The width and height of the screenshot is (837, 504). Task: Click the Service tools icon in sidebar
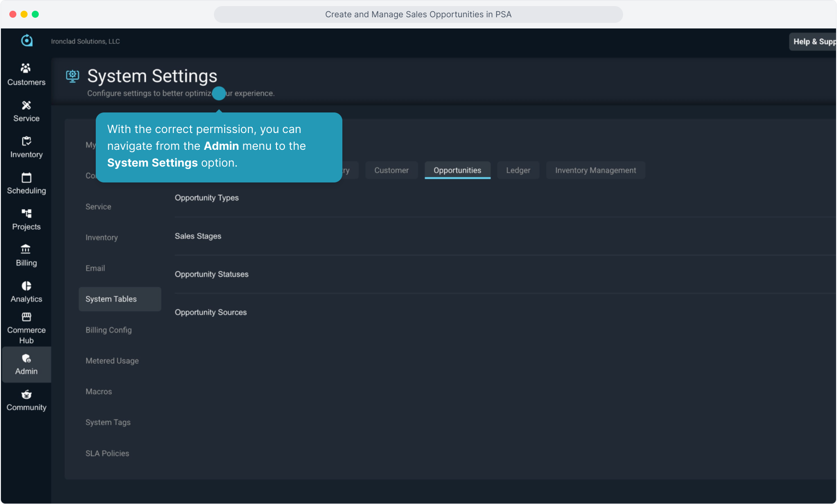(x=26, y=105)
